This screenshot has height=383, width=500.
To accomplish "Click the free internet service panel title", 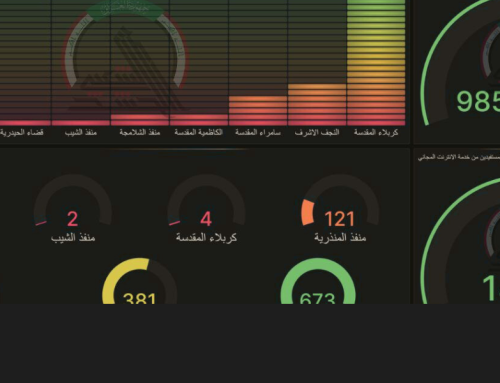I will click(459, 157).
